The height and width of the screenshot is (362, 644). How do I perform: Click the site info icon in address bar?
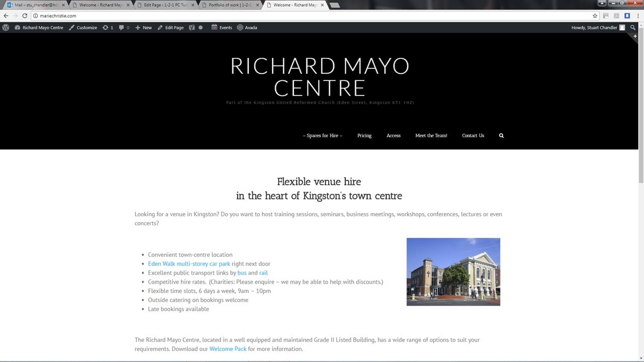tap(36, 16)
